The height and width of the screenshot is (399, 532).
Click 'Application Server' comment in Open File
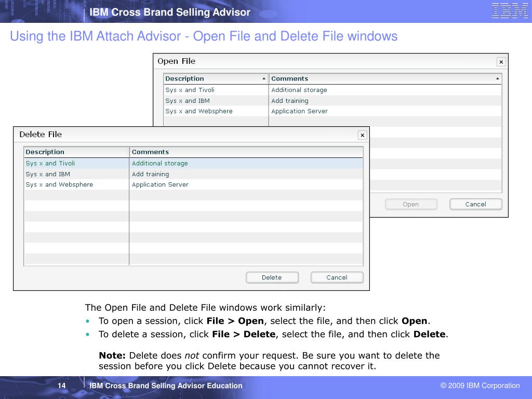coord(300,111)
